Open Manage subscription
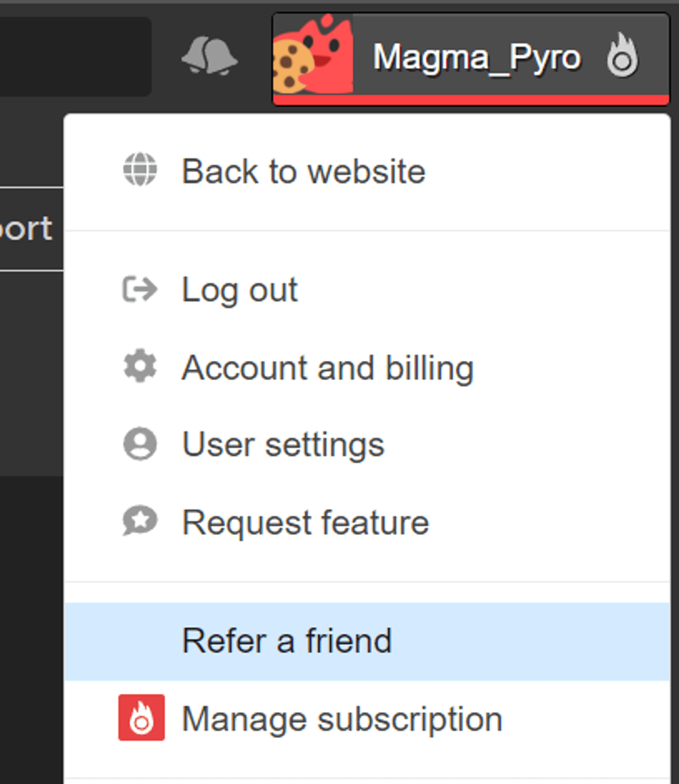Image resolution: width=679 pixels, height=784 pixels. tap(342, 719)
